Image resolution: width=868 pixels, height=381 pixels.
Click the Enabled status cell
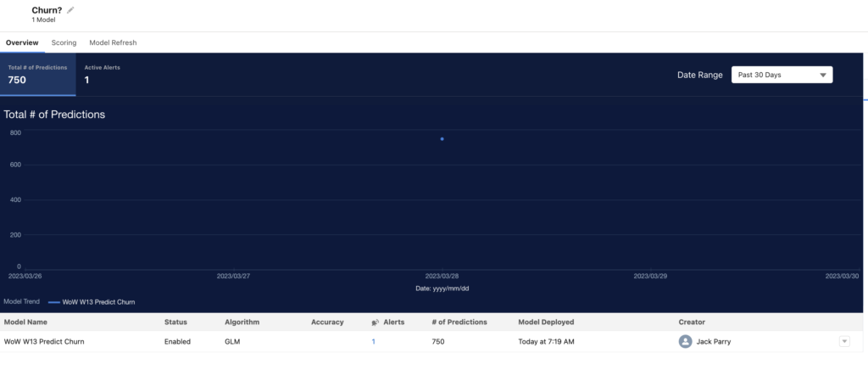click(177, 342)
